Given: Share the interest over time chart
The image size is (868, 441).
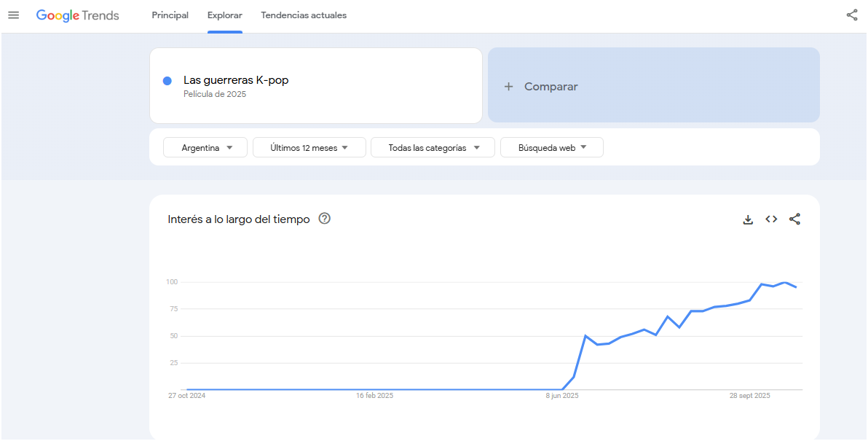Looking at the screenshot, I should click(794, 219).
